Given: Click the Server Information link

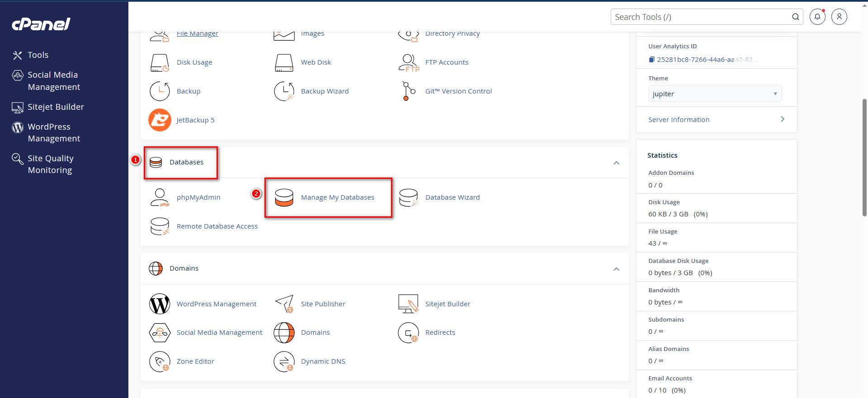Looking at the screenshot, I should [x=679, y=120].
